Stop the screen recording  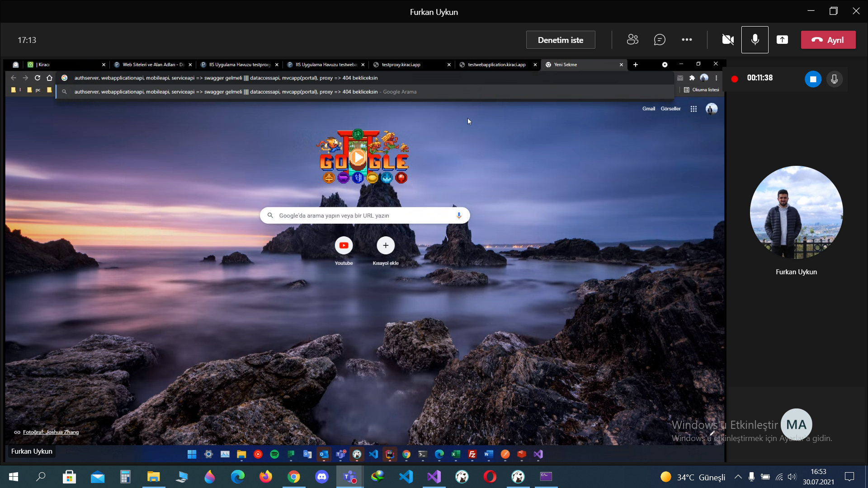812,79
